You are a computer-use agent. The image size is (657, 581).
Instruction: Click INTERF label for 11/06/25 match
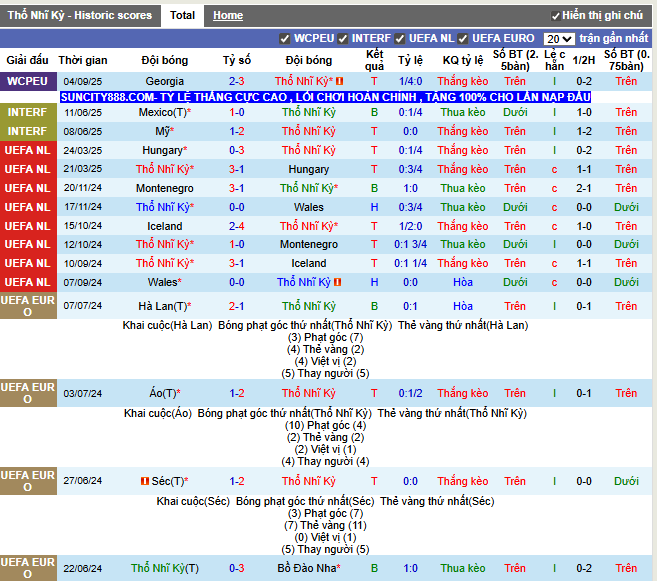(x=28, y=112)
